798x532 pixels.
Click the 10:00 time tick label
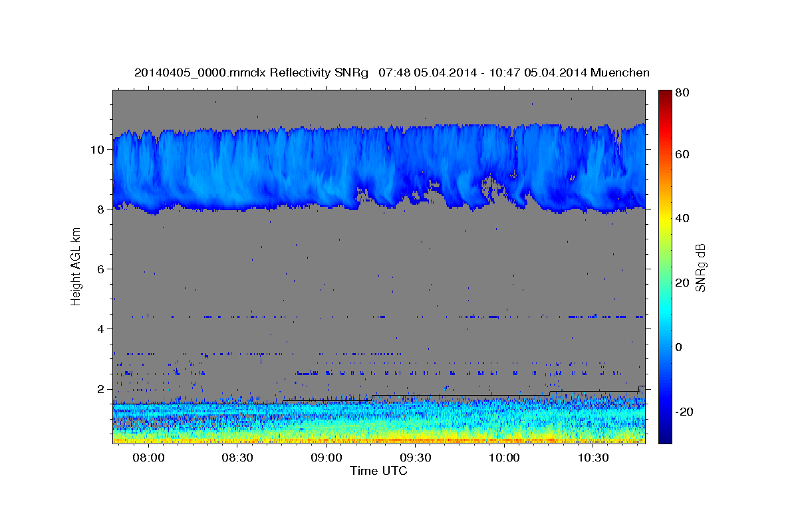click(x=505, y=458)
